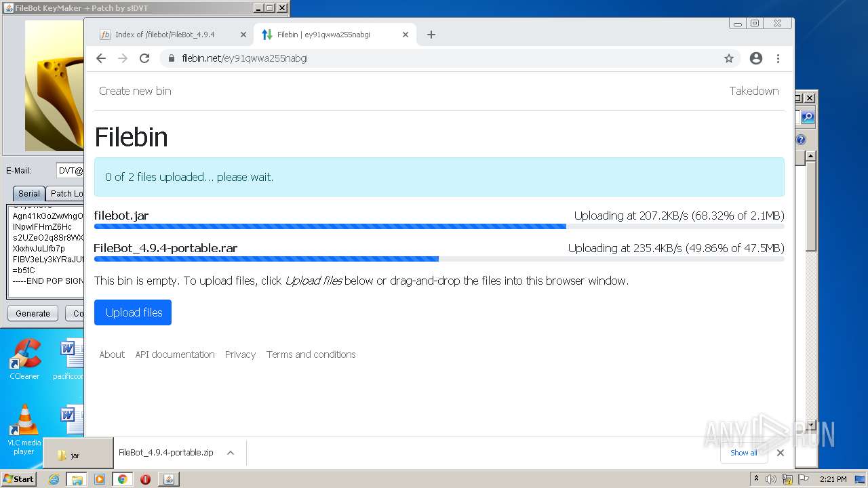The image size is (868, 488).
Task: Bookmark this page with the star icon
Action: [x=729, y=58]
